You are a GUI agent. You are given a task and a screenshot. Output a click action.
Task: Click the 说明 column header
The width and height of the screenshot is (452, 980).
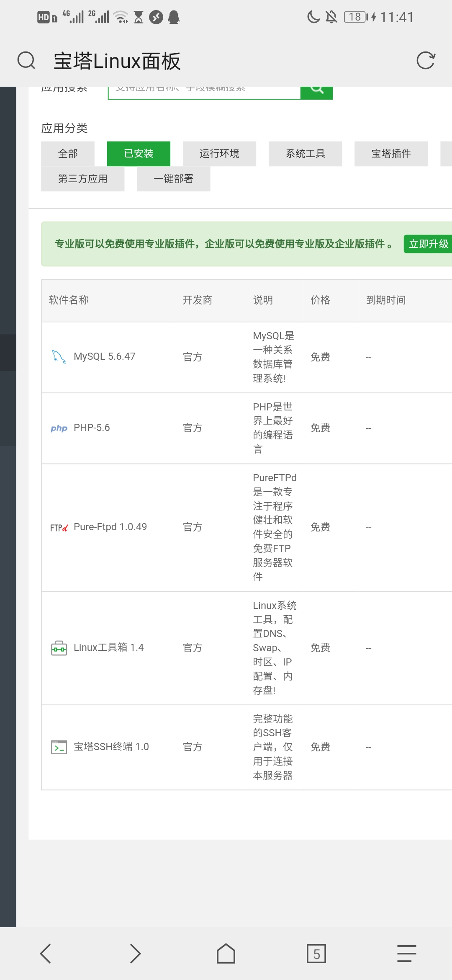[x=263, y=300]
